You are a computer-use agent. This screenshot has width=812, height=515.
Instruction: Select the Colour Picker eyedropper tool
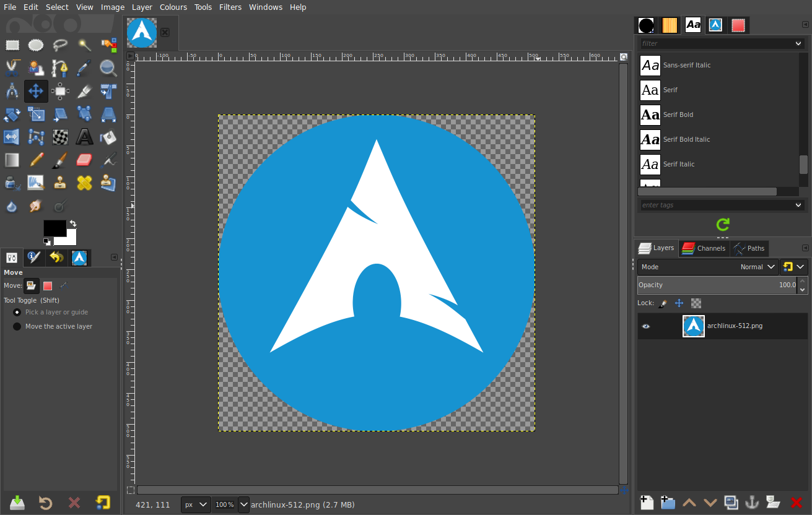pos(84,68)
